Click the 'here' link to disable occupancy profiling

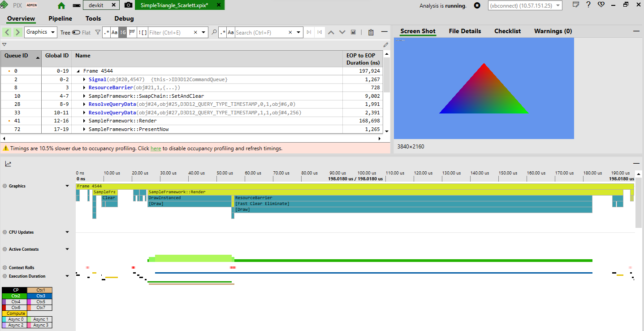point(156,148)
